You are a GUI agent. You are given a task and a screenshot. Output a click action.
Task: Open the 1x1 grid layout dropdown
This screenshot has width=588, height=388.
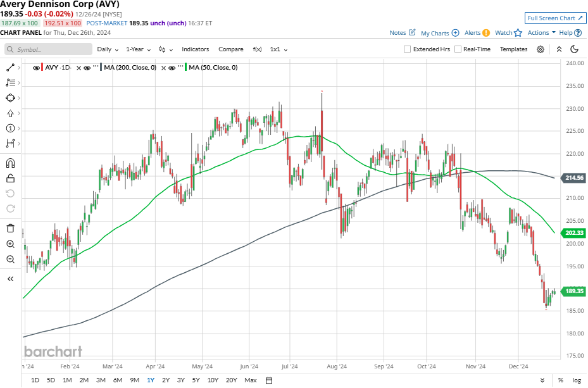(278, 49)
